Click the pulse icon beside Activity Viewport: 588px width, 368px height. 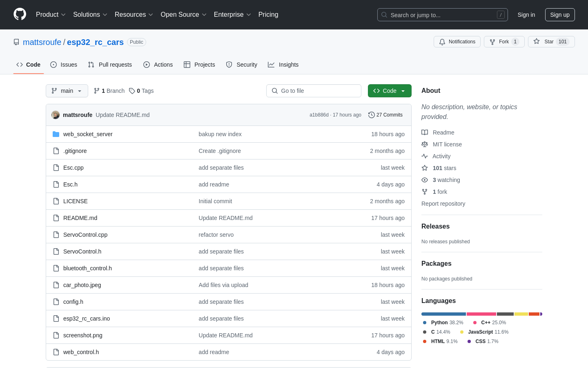(425, 156)
